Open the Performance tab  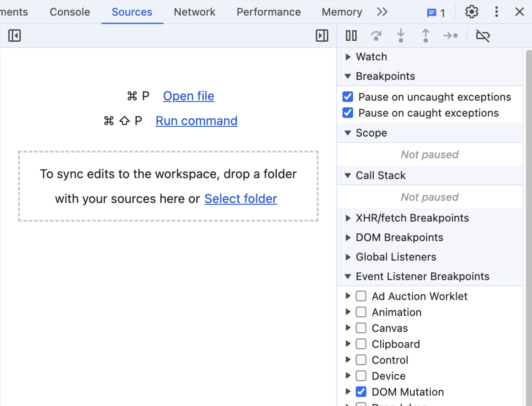268,12
